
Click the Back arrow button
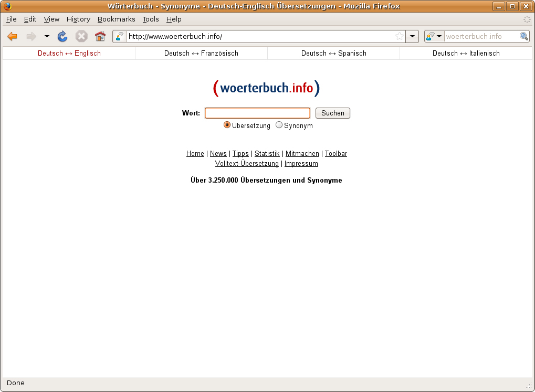(x=12, y=36)
